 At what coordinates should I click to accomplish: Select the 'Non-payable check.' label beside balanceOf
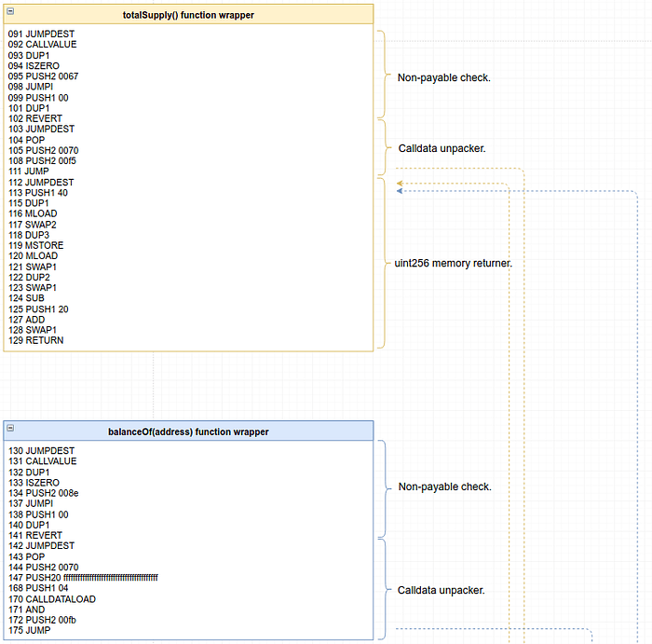pyautogui.click(x=445, y=486)
